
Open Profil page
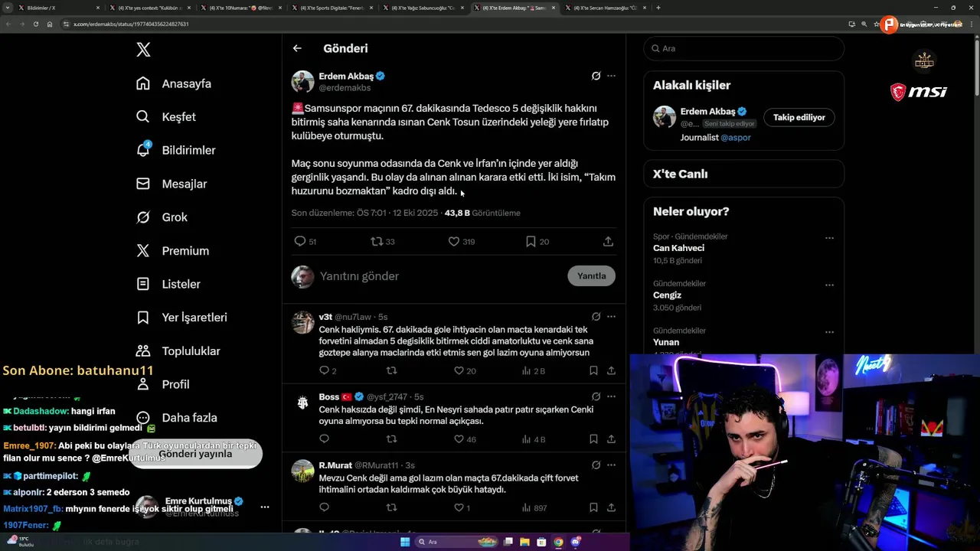click(x=162, y=384)
